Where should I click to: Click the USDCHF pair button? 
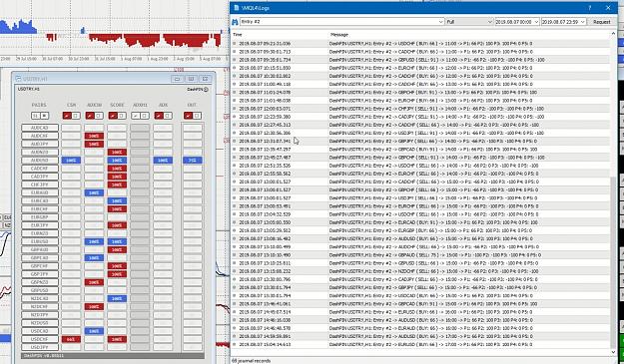pos(40,339)
